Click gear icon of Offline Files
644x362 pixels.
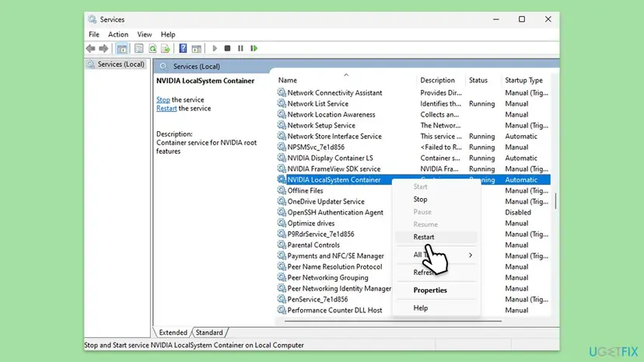pyautogui.click(x=282, y=190)
